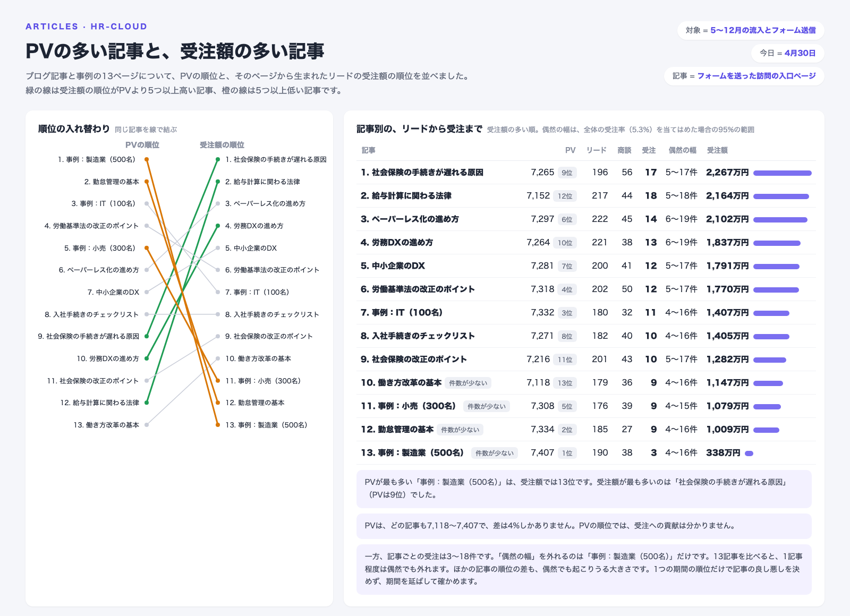Select row 1. 社会保険の手続きが遅れる原因 in table
The image size is (850, 616).
[586, 173]
